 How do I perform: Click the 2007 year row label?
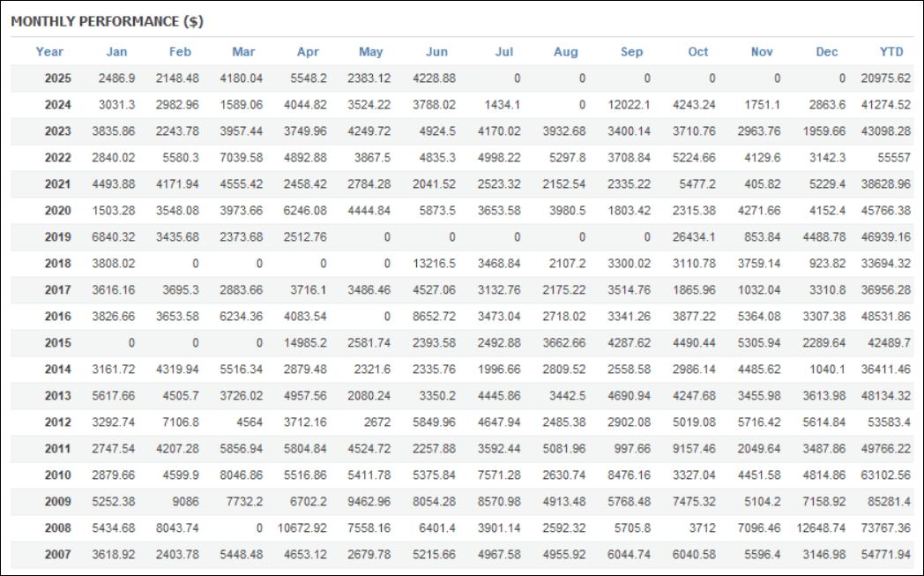[x=58, y=554]
